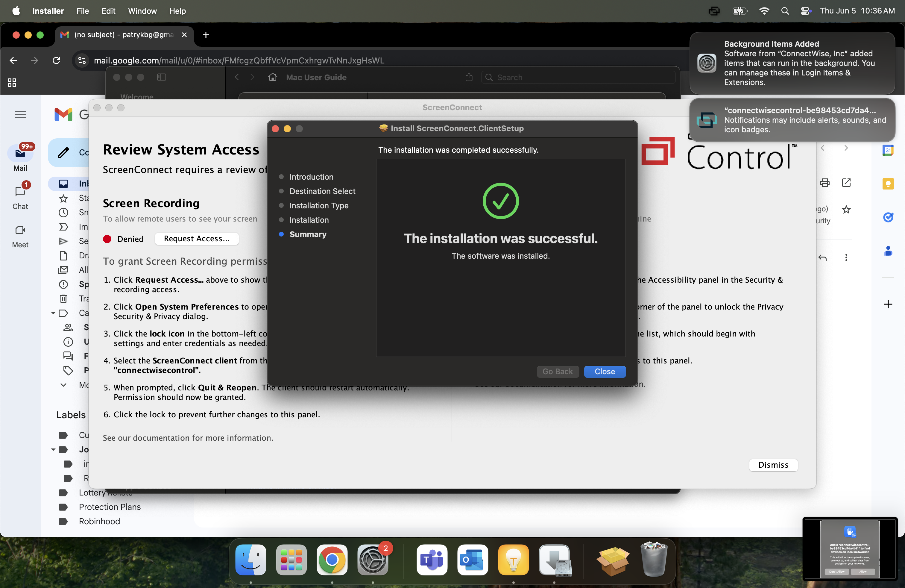Star the email message

pos(846,210)
